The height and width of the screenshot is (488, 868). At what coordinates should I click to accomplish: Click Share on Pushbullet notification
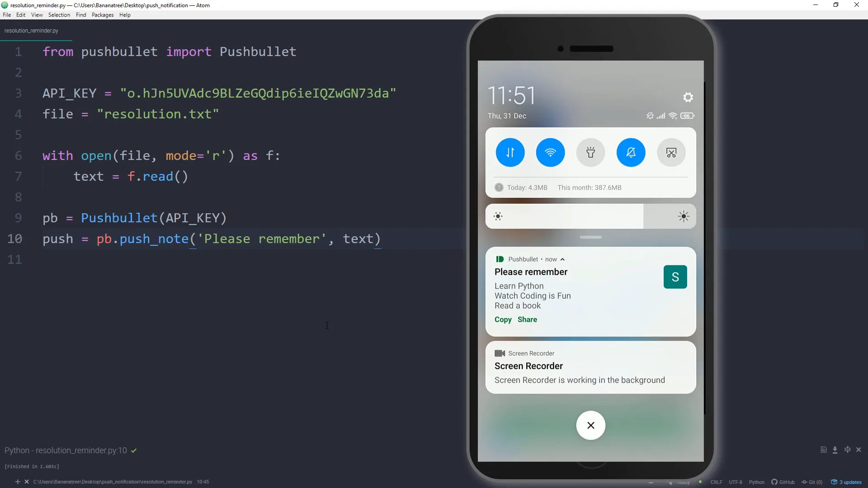coord(527,319)
